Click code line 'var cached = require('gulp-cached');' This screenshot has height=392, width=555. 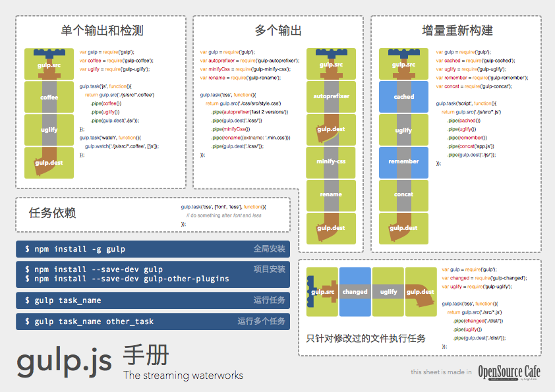tap(475, 61)
